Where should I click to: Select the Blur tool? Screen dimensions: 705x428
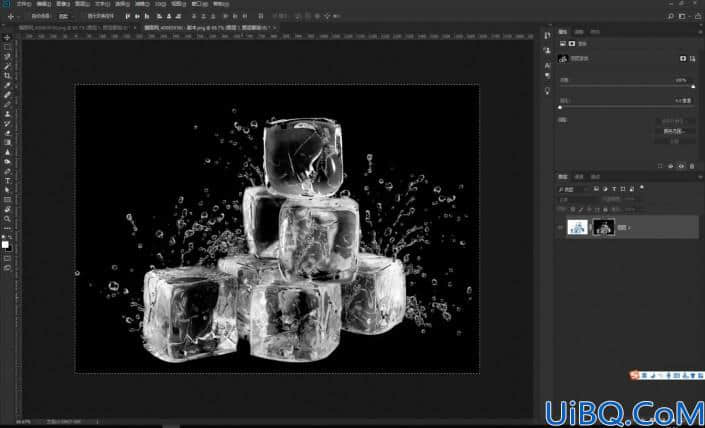coord(7,152)
